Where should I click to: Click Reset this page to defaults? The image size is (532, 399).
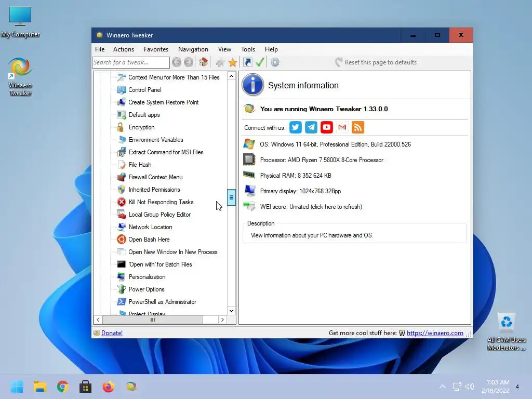(376, 62)
